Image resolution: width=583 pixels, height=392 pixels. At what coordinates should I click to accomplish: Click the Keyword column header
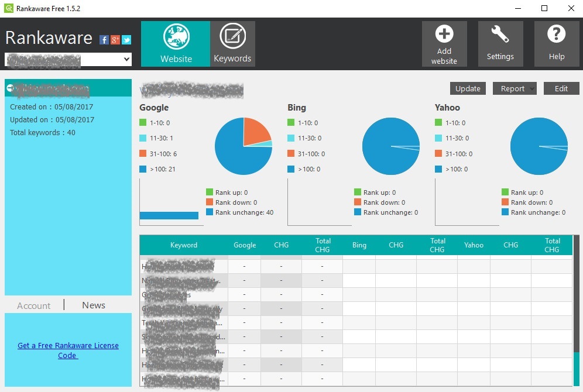coord(184,245)
